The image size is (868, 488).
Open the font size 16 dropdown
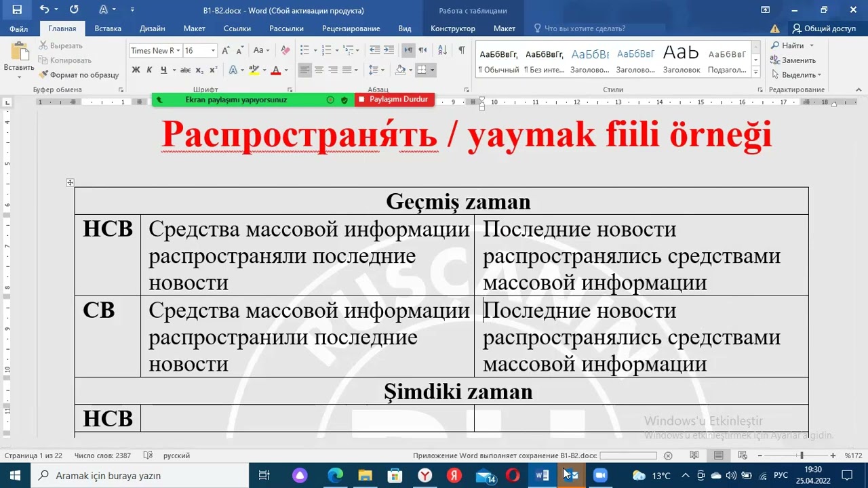click(213, 51)
